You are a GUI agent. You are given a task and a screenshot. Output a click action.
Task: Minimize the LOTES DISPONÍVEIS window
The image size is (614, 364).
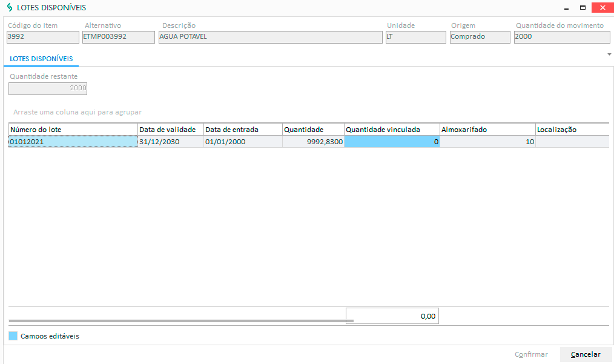point(566,8)
